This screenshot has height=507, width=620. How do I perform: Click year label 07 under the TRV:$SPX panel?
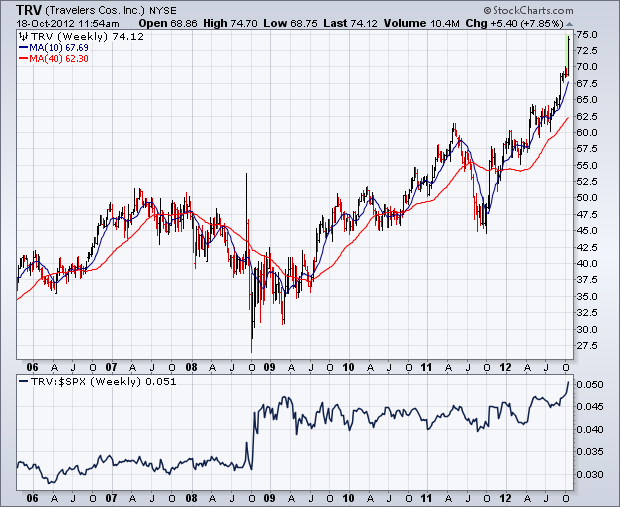(x=112, y=498)
